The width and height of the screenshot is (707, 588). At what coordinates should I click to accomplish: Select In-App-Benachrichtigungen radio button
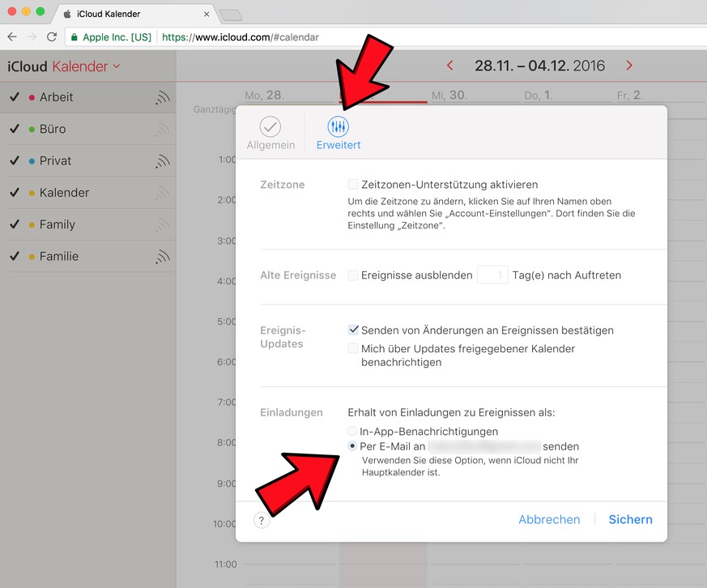coord(352,431)
